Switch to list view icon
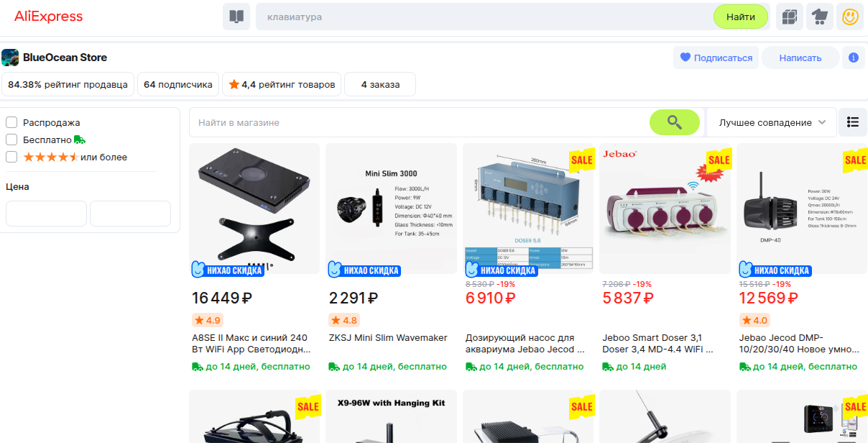The image size is (868, 443). tap(853, 122)
